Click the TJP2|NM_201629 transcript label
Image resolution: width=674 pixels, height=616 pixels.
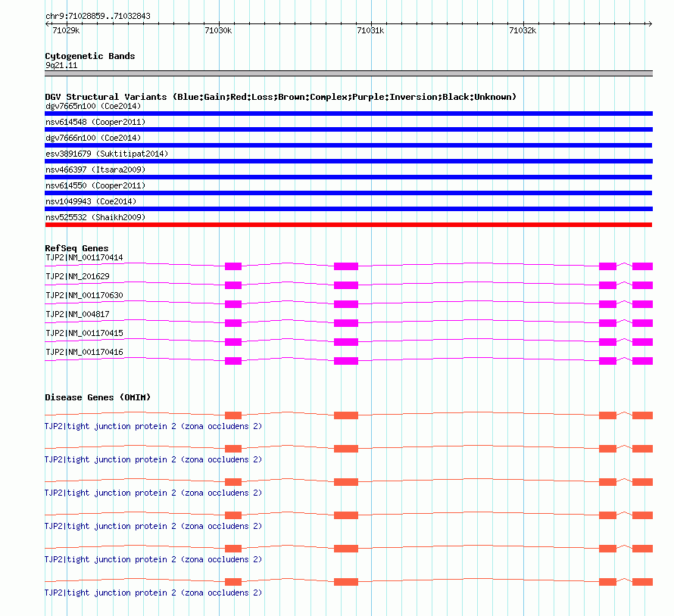77,277
